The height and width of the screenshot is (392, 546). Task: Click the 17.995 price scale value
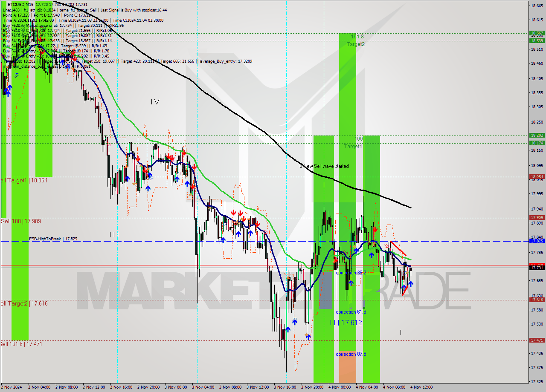537,193
